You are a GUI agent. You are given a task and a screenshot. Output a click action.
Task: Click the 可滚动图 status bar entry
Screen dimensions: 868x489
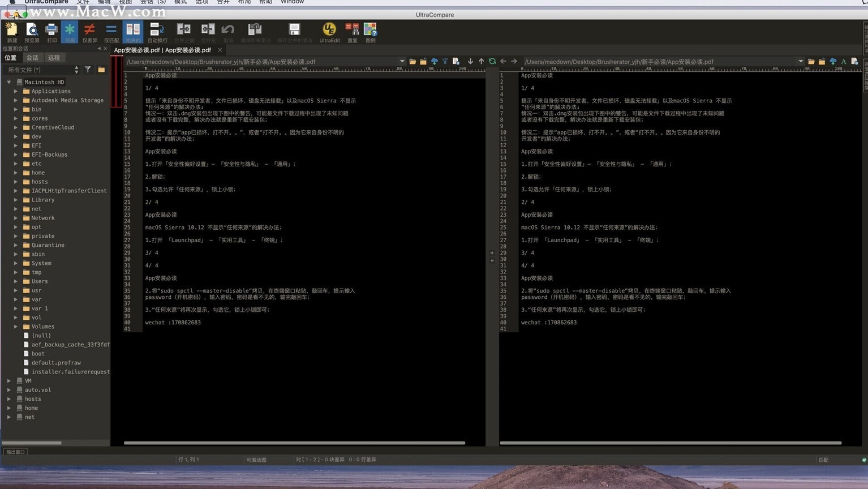pos(256,460)
